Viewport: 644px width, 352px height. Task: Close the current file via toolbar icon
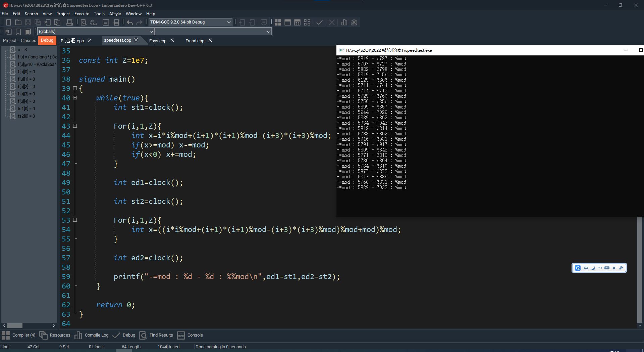pyautogui.click(x=48, y=22)
